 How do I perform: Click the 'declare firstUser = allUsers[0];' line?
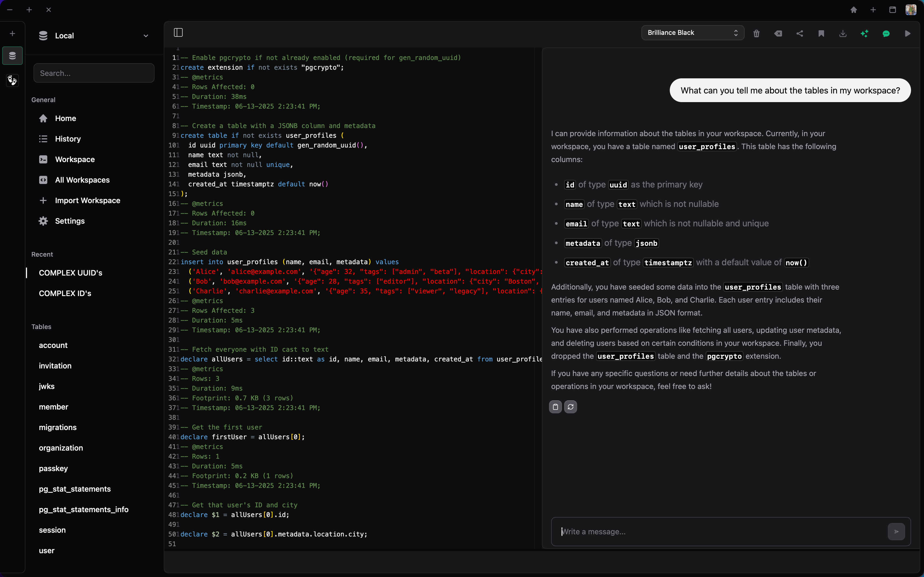[x=243, y=437]
